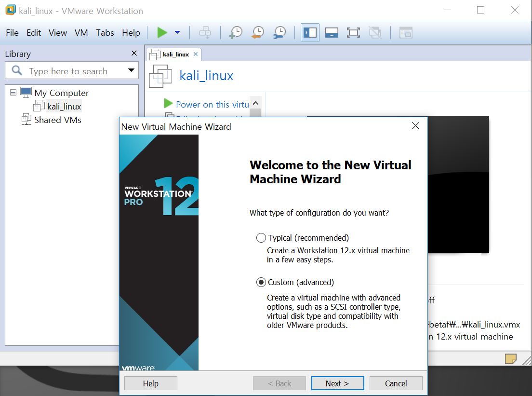
Task: Open the VM menu
Action: tap(81, 33)
